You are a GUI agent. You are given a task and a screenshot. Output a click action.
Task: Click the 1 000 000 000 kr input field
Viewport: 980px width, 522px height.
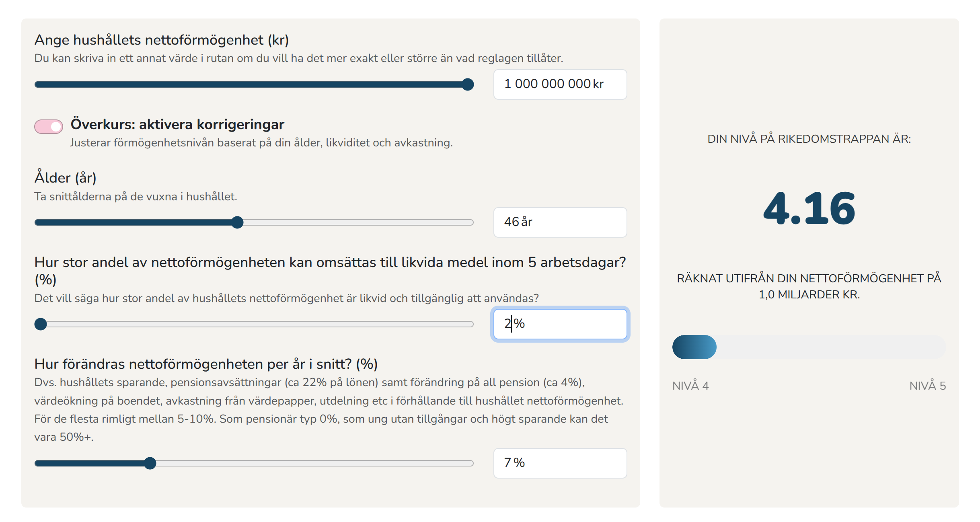[x=559, y=84]
